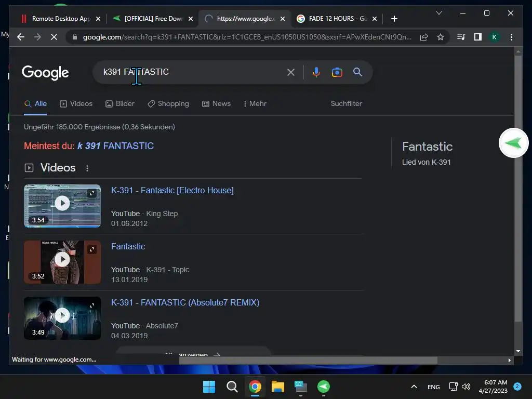Open the clock showing 6:07 AM
The width and height of the screenshot is (532, 399).
point(493,387)
